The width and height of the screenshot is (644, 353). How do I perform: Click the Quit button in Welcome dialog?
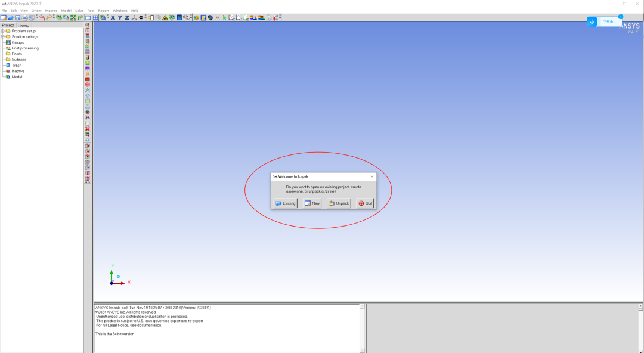click(365, 203)
